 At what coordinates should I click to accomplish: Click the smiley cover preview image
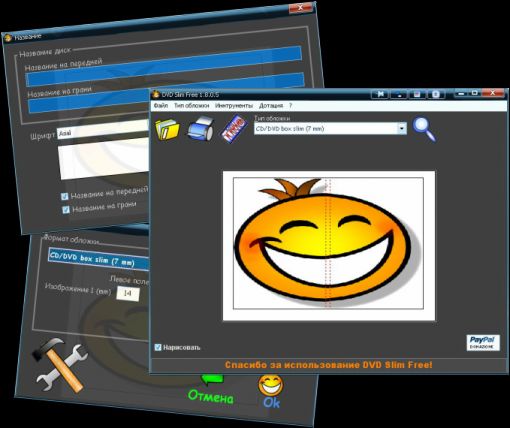pyautogui.click(x=329, y=246)
